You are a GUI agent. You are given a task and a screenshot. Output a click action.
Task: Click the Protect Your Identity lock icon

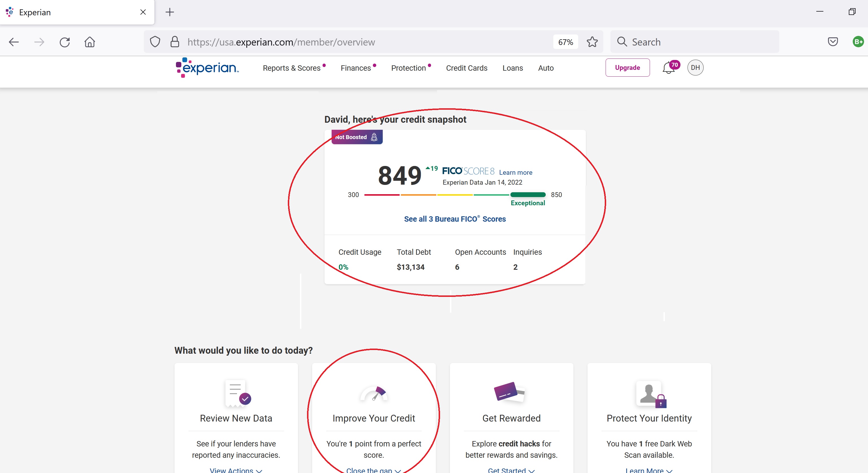661,401
